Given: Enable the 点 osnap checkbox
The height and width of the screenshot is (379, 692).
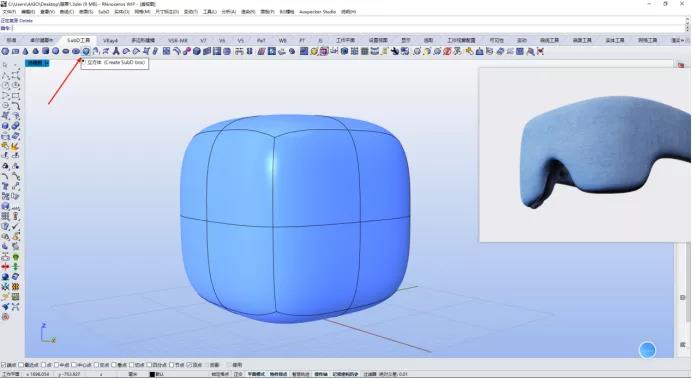Looking at the screenshot, I should click(x=43, y=365).
